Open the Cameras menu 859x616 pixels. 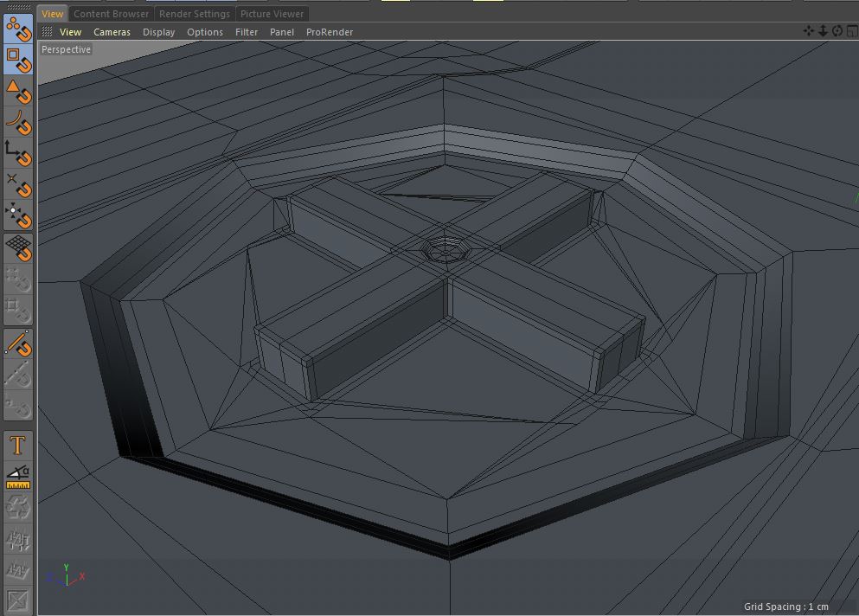coord(112,32)
